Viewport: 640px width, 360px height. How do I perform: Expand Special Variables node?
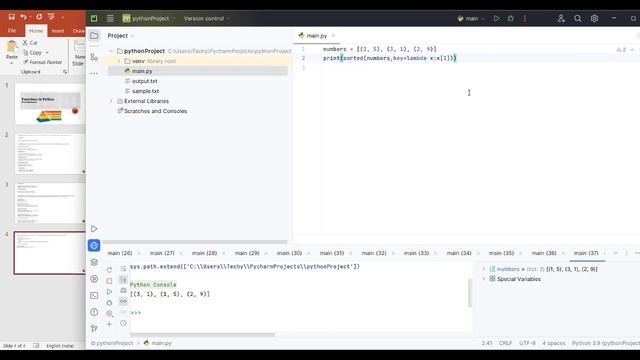tap(484, 279)
